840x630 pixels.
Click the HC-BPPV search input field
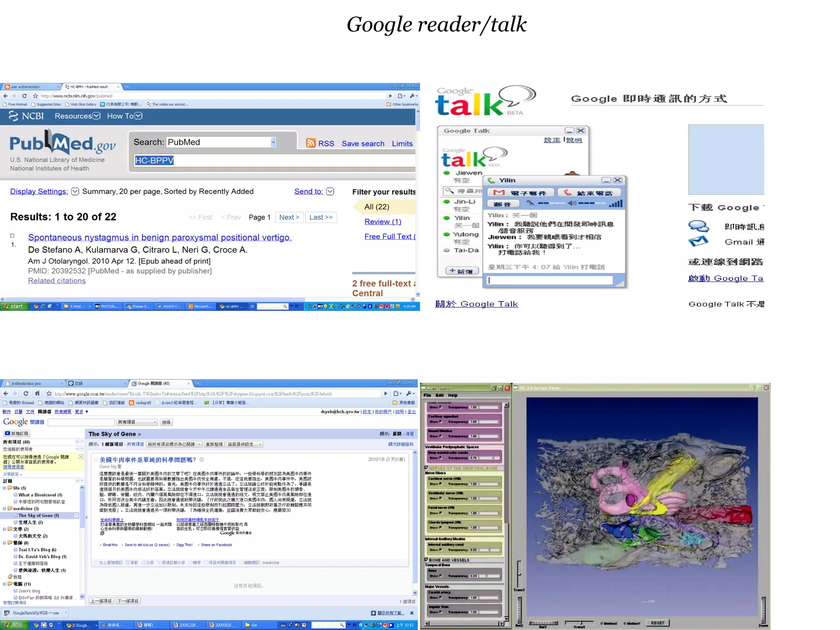tap(274, 160)
